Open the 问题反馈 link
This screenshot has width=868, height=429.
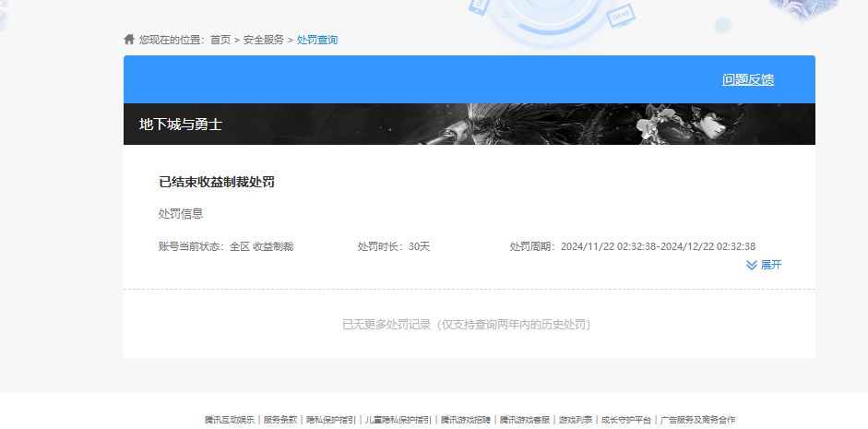click(748, 79)
